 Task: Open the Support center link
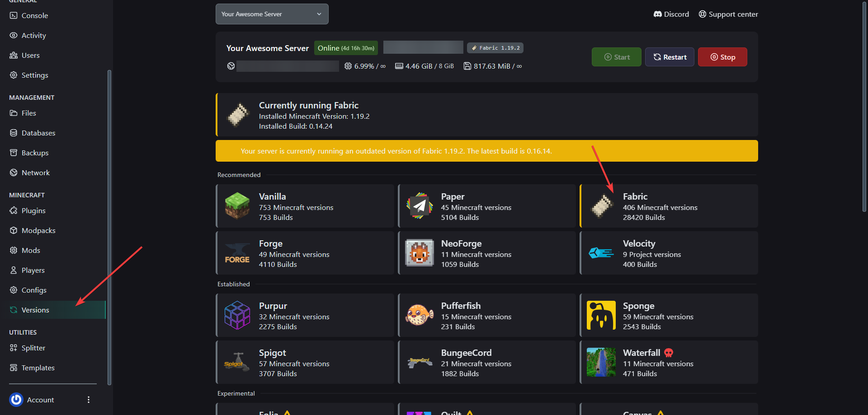pyautogui.click(x=728, y=14)
